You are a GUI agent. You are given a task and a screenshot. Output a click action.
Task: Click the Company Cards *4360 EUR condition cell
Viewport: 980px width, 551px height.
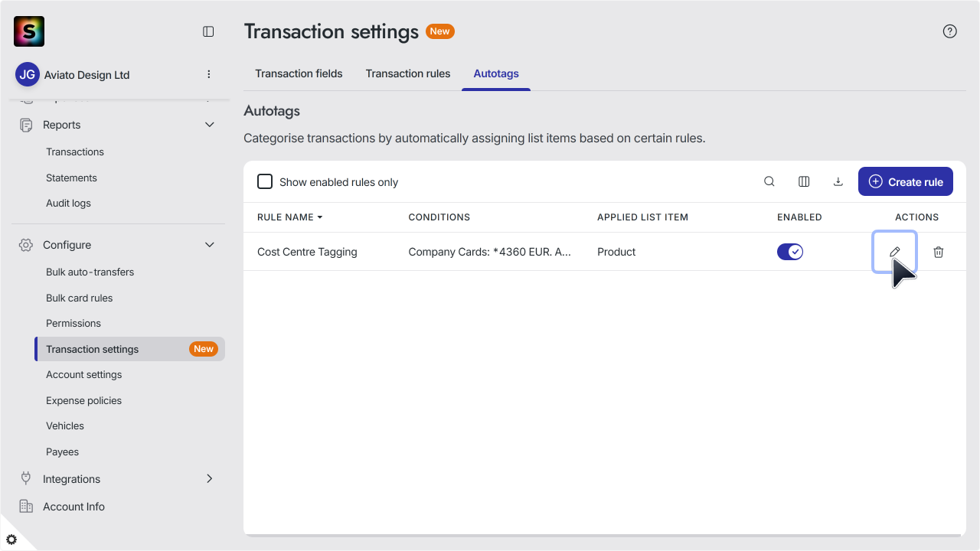pyautogui.click(x=490, y=252)
